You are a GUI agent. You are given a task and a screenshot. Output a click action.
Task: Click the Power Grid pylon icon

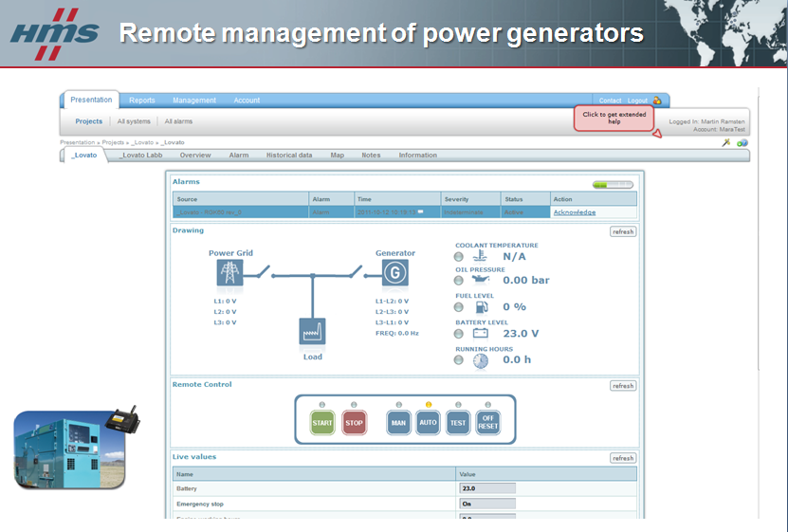229,273
